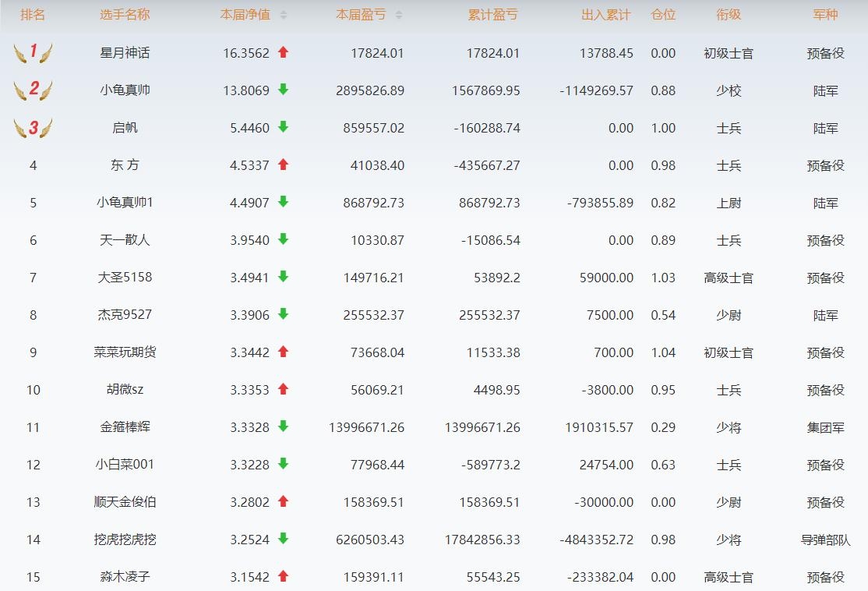Click red up arrow beside 16.3562
868x591 pixels.
point(284,52)
